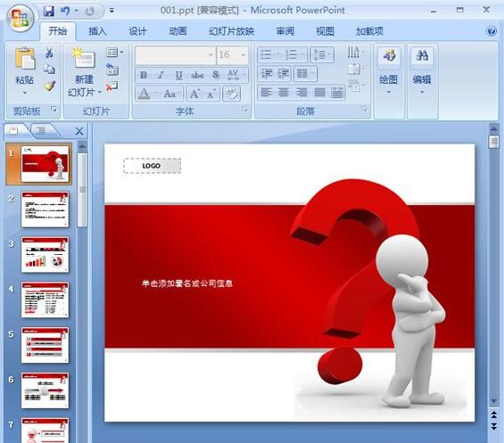This screenshot has width=504, height=443.
Task: Open the 视图 tab
Action: coord(325,31)
